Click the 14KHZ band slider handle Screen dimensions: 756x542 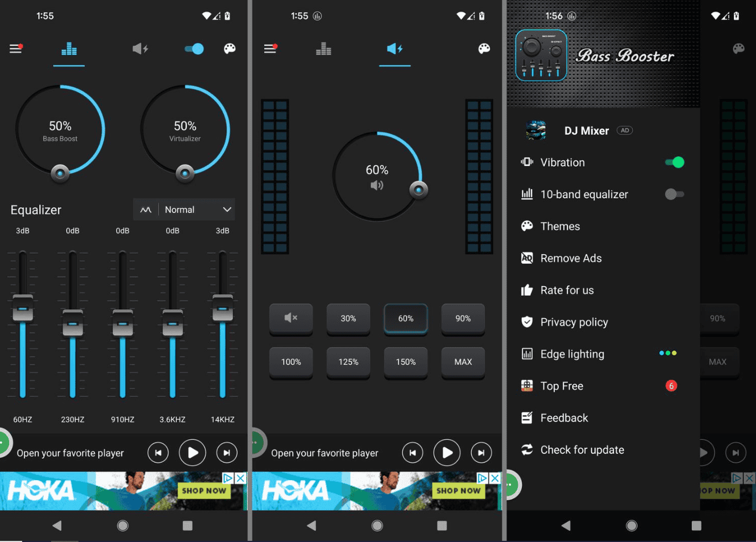(x=223, y=308)
